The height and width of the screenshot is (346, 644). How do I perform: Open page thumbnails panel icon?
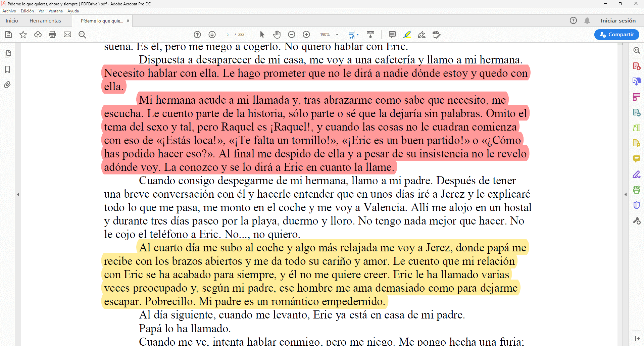point(8,54)
